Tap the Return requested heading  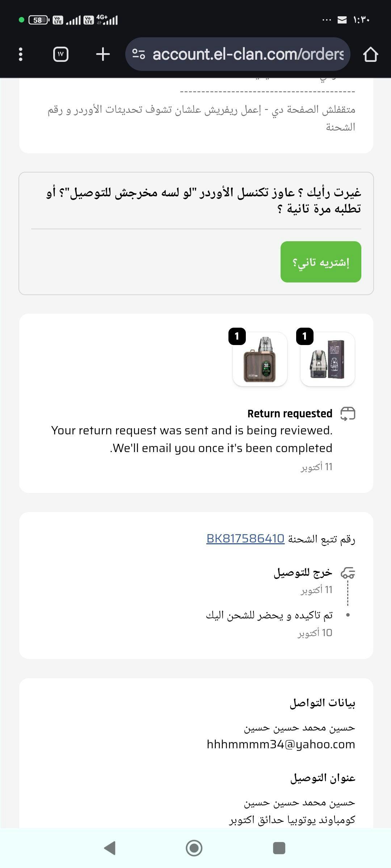click(x=290, y=413)
